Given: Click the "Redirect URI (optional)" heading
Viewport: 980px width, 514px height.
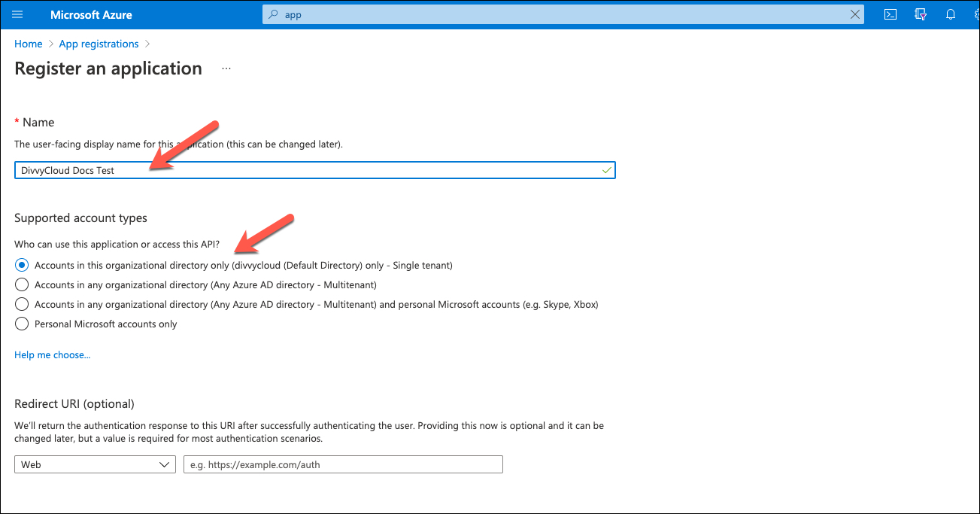Looking at the screenshot, I should click(x=74, y=404).
